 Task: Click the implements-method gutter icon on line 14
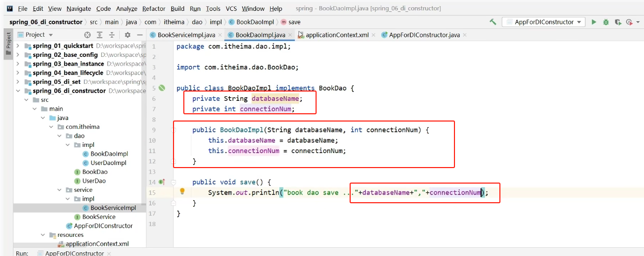pyautogui.click(x=162, y=182)
